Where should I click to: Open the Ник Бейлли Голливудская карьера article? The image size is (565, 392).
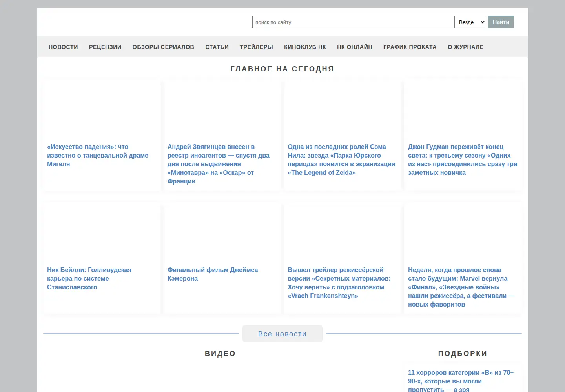pos(89,278)
